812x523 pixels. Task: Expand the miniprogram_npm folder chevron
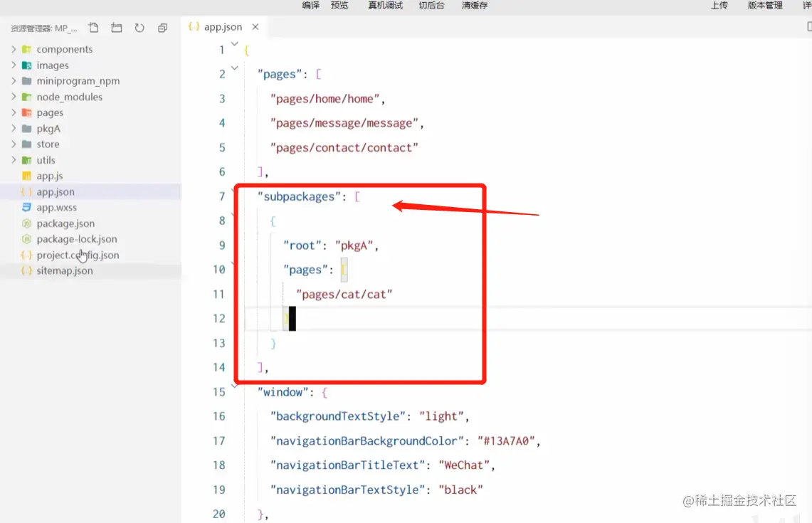(x=14, y=81)
